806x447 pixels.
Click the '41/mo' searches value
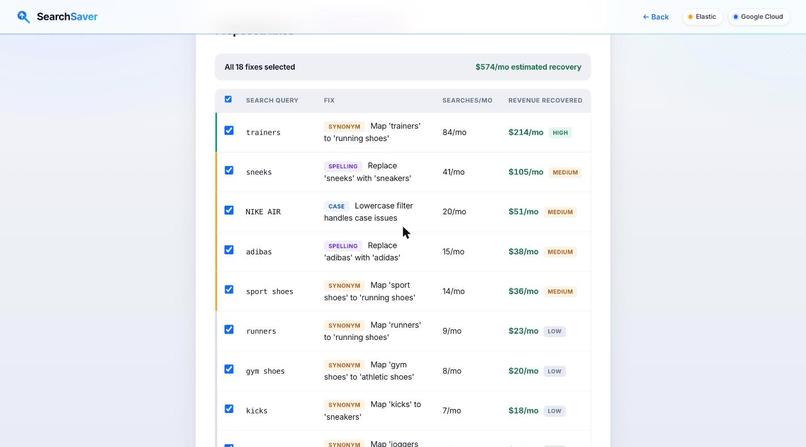click(453, 172)
